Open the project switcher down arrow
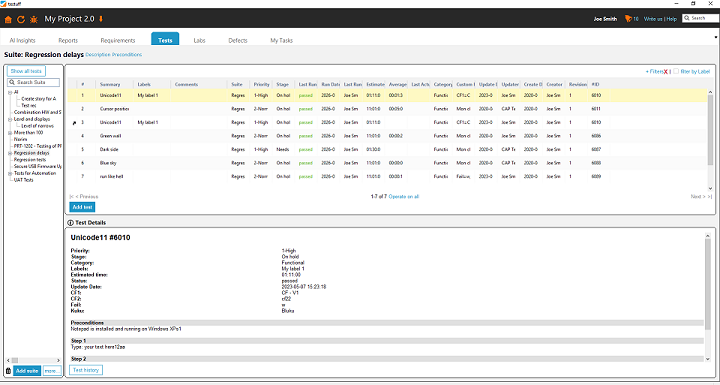This screenshot has width=720, height=385. coord(101,19)
